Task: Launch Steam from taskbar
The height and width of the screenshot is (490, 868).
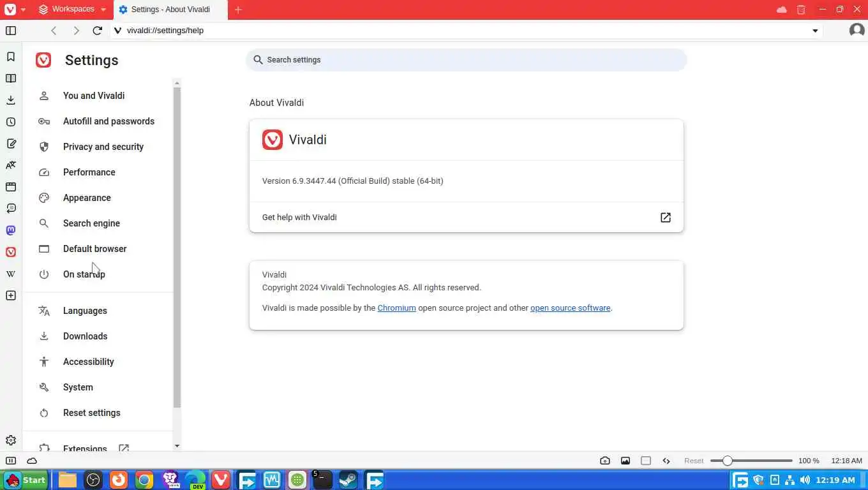Action: pos(348,480)
